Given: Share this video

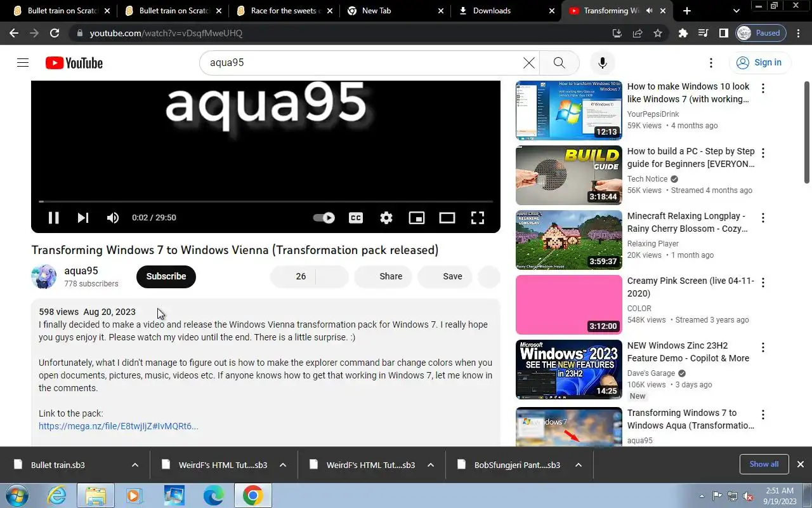Looking at the screenshot, I should point(383,276).
